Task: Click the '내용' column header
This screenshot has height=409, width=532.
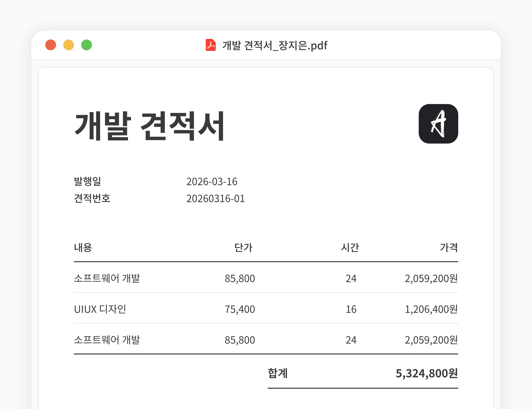Action: pyautogui.click(x=83, y=248)
